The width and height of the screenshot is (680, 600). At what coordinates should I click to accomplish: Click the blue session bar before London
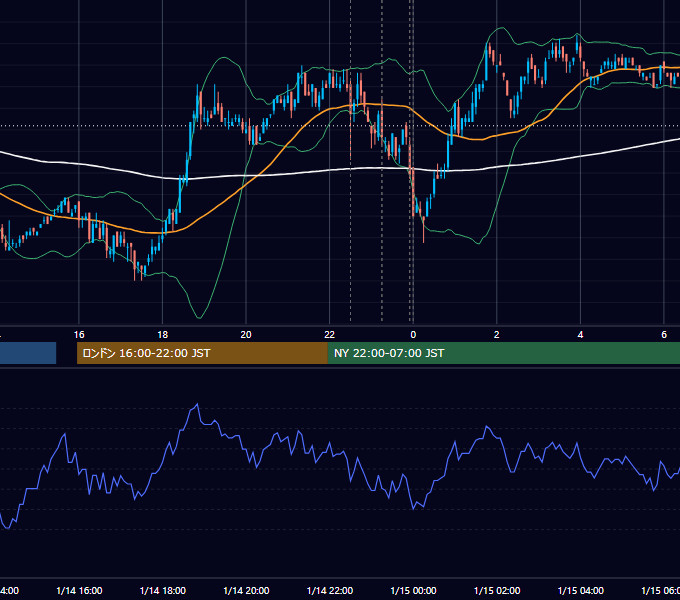(28, 353)
